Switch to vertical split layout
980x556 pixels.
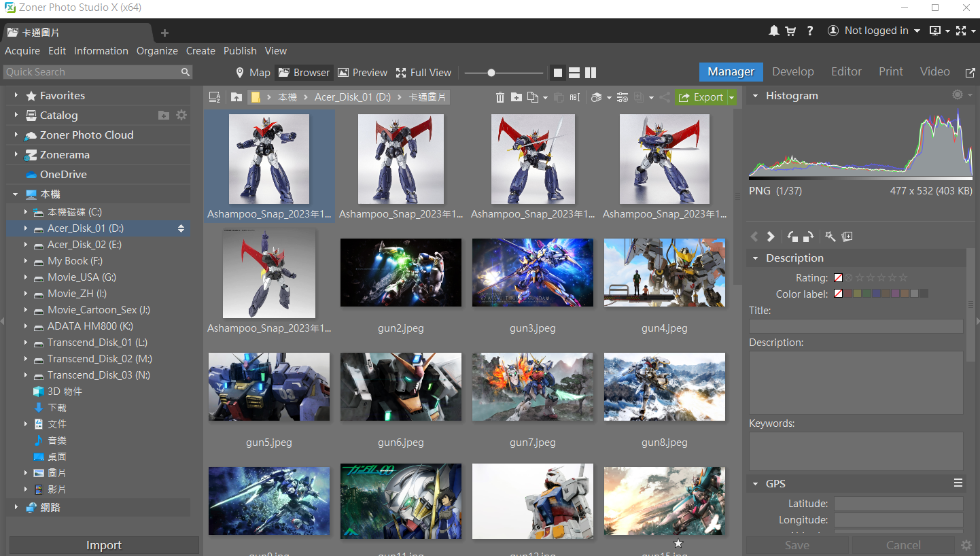tap(591, 73)
